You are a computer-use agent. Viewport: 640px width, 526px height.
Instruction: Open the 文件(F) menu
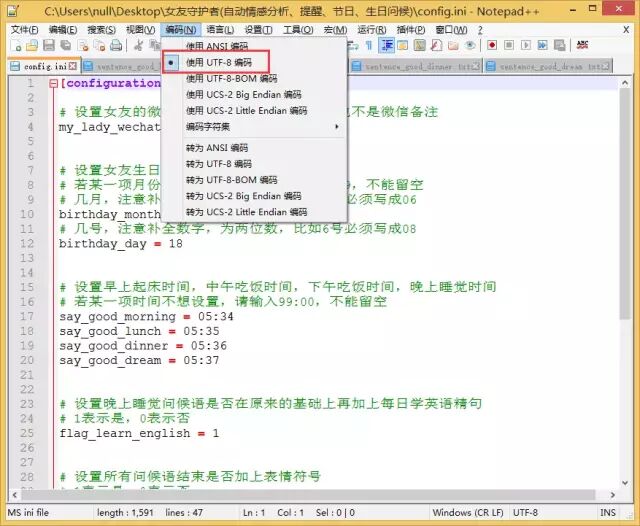[24, 30]
